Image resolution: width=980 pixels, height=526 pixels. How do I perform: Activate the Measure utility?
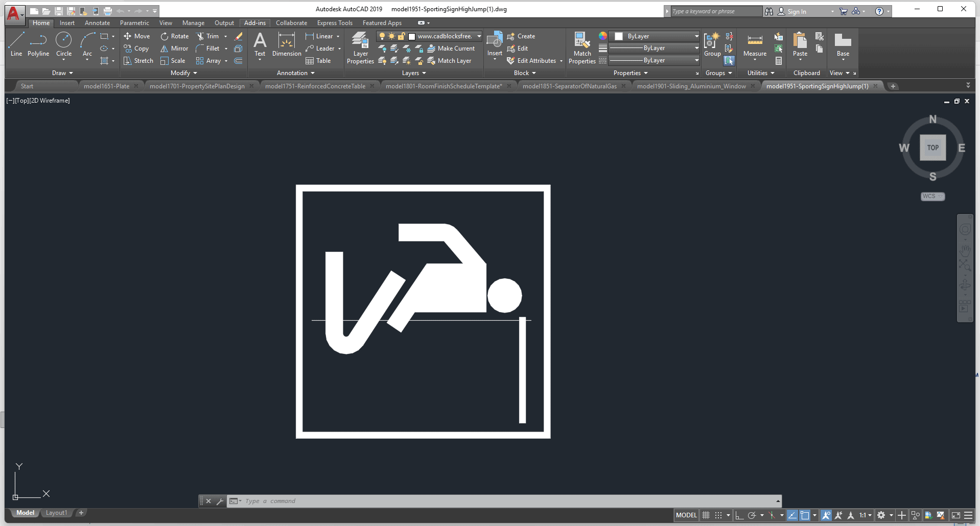pyautogui.click(x=755, y=45)
